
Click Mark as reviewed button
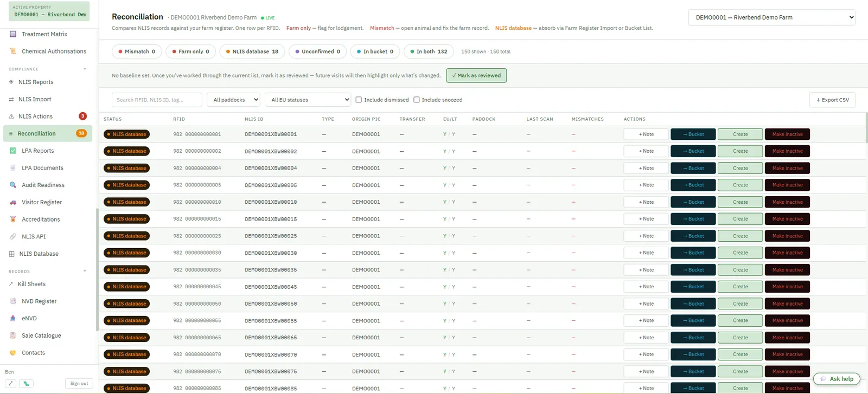[476, 75]
